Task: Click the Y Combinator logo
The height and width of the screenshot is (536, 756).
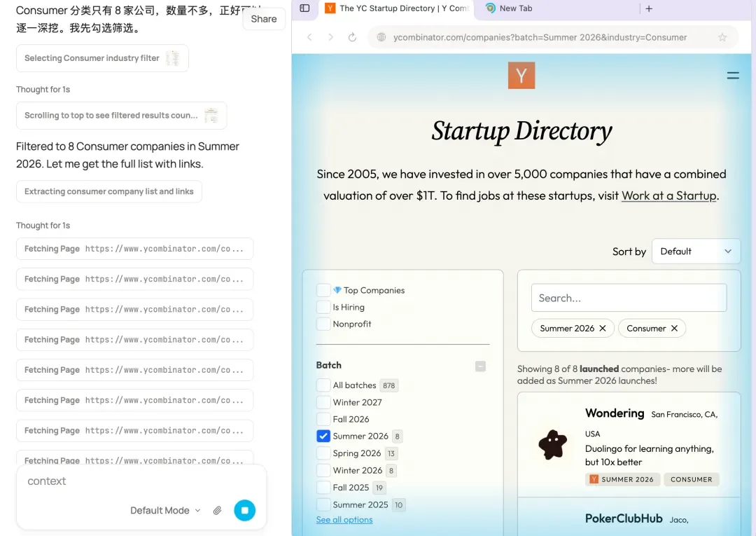Action: 521,75
